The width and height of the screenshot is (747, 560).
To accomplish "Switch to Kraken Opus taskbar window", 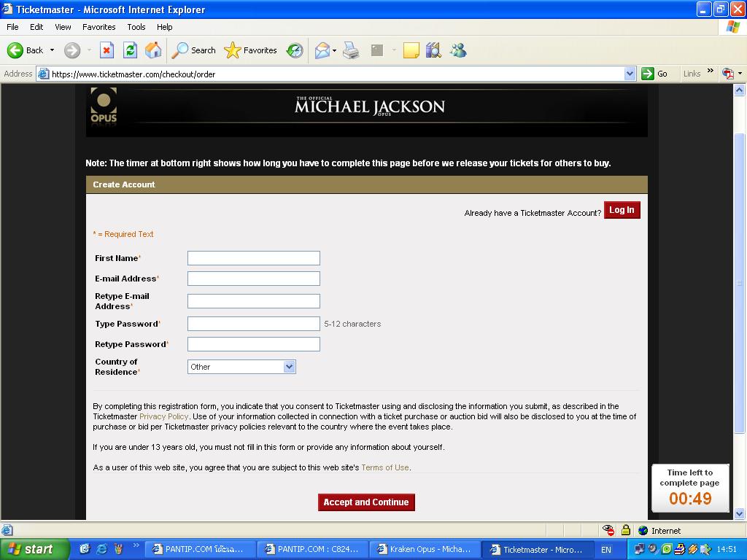I will (425, 549).
